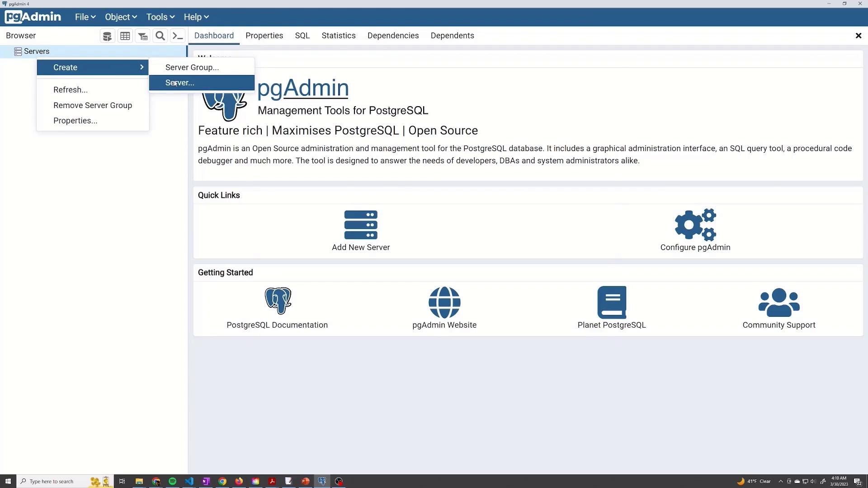Viewport: 868px width, 488px height.
Task: Click the Add New Server icon
Action: 360,225
